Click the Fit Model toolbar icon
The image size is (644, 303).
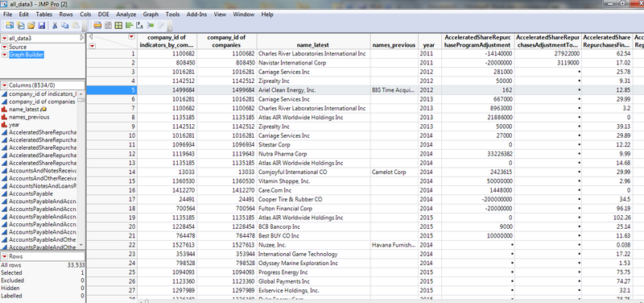click(x=151, y=26)
